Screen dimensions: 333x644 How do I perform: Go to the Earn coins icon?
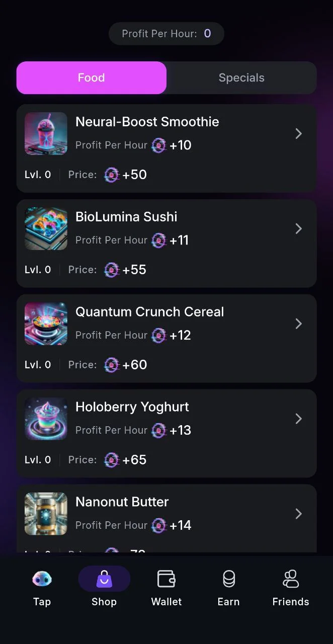click(229, 579)
